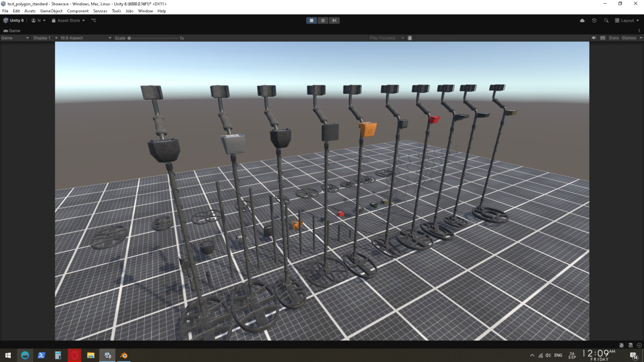Open the Window menu
This screenshot has height=362, width=644.
pos(145,11)
